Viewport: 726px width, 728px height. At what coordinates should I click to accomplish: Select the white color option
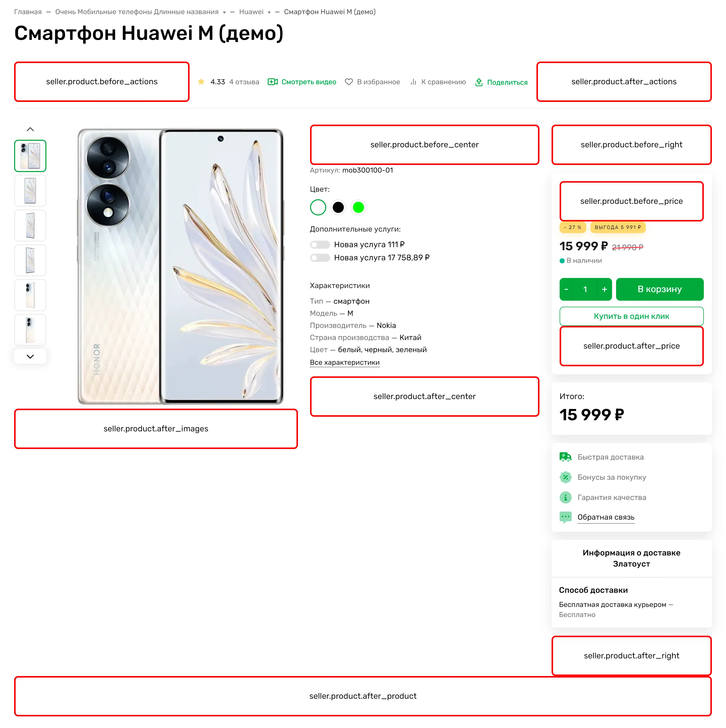point(318,207)
